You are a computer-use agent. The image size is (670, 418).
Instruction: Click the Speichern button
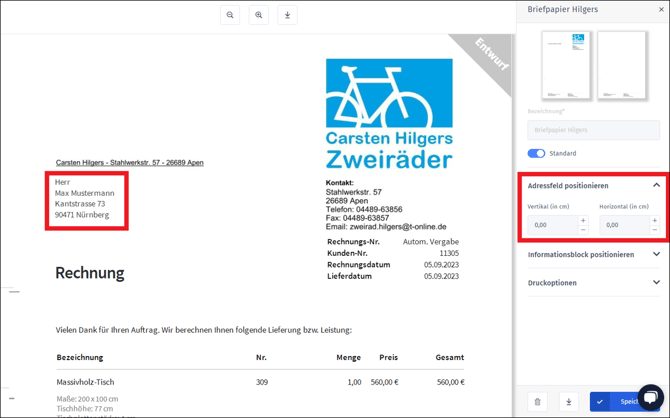coord(620,402)
